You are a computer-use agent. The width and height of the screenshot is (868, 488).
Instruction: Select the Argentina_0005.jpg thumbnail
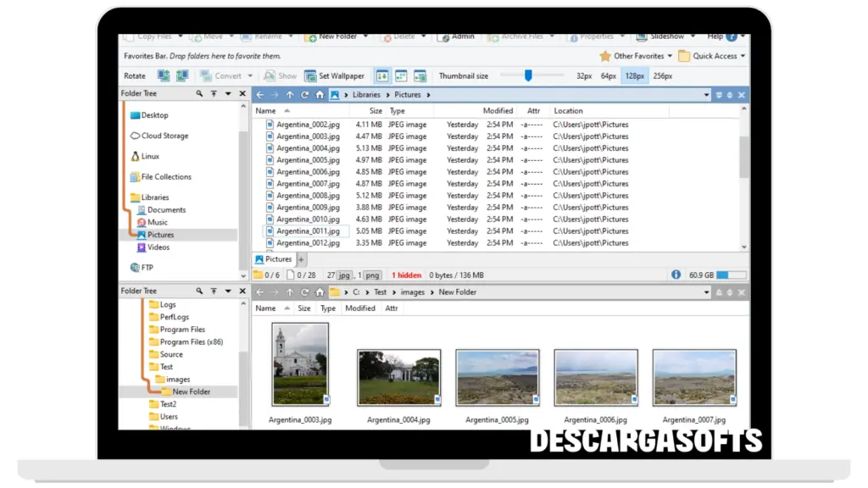tap(497, 377)
